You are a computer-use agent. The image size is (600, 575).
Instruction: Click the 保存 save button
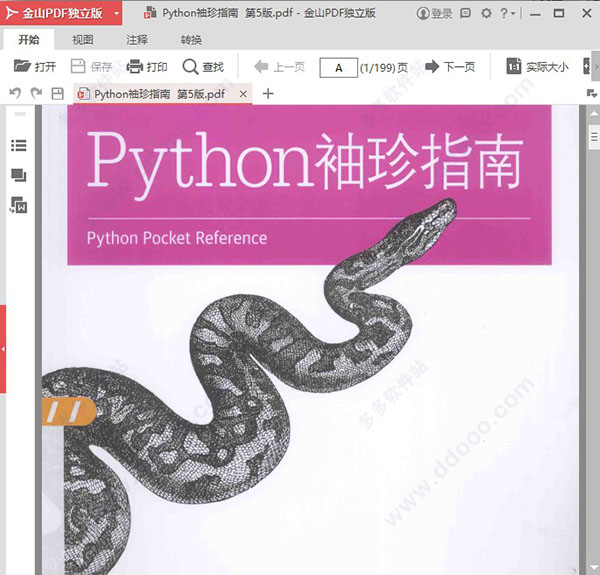click(x=91, y=67)
